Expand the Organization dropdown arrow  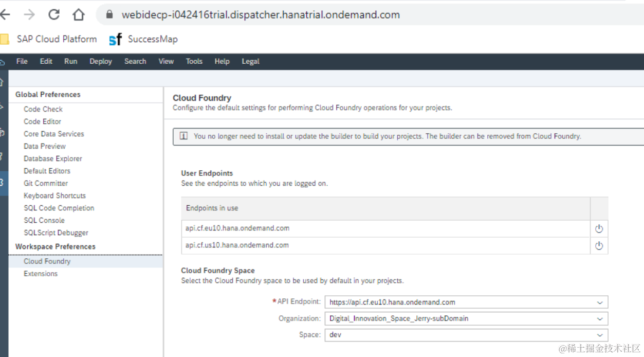point(600,319)
